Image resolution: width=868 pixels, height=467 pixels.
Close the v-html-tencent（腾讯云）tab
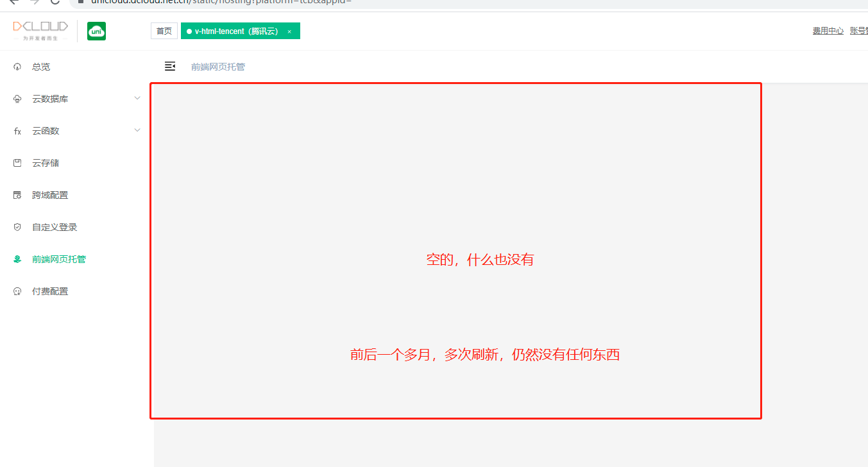click(289, 30)
